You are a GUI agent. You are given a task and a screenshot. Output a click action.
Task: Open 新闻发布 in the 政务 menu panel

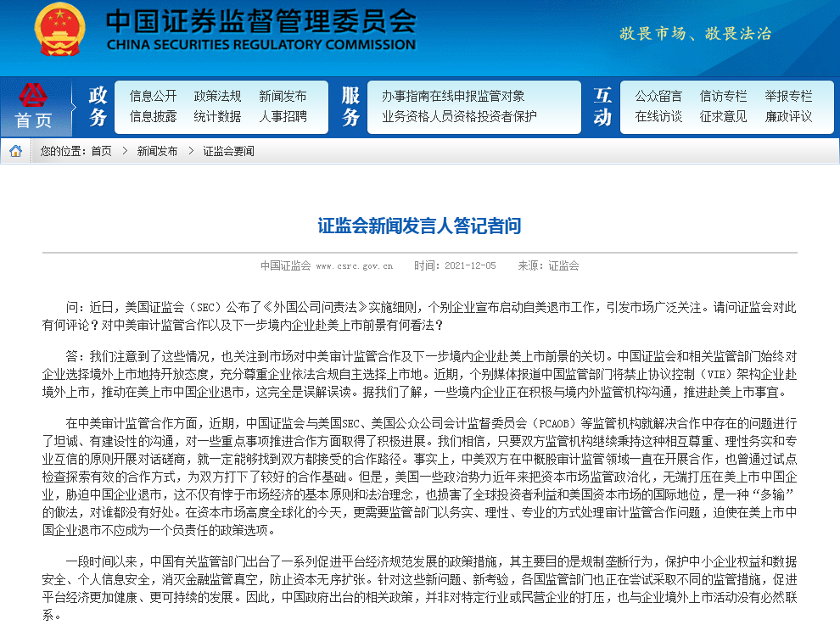pos(283,96)
